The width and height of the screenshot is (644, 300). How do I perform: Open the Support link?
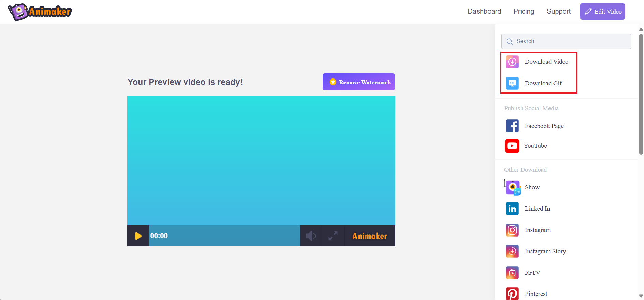(x=559, y=11)
